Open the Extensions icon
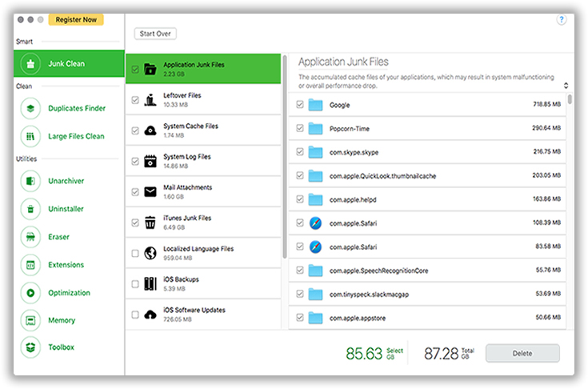The height and width of the screenshot is (389, 588). click(x=30, y=265)
